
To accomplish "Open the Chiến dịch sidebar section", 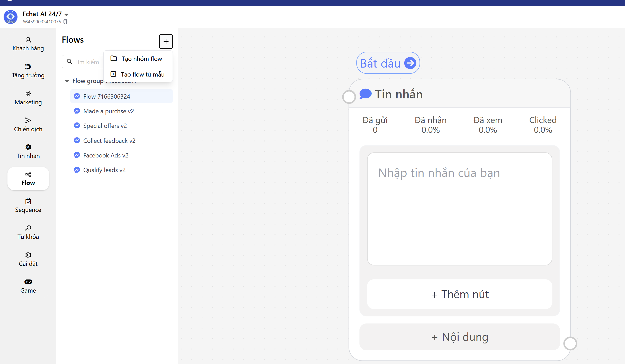I will (x=28, y=125).
